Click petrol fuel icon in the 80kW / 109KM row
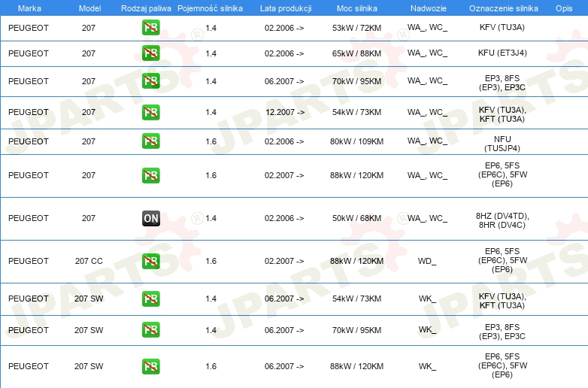The image size is (588, 388). [150, 141]
